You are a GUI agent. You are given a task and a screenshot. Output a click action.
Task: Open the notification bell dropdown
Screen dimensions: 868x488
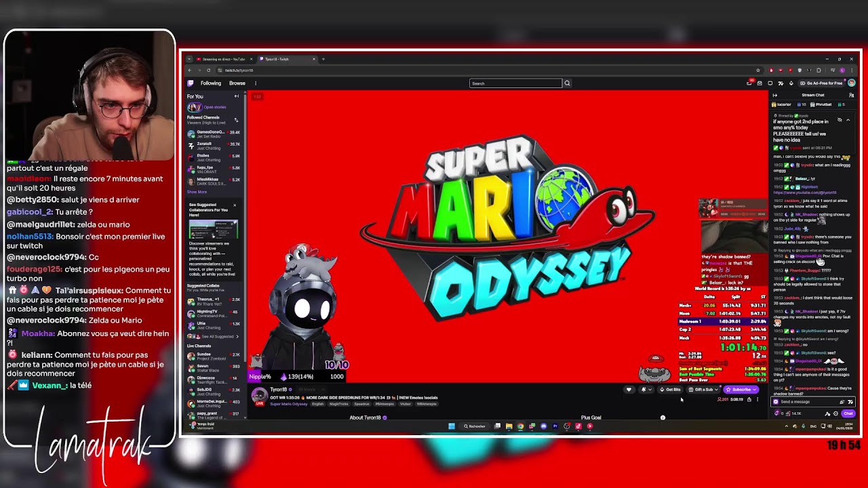pos(646,390)
